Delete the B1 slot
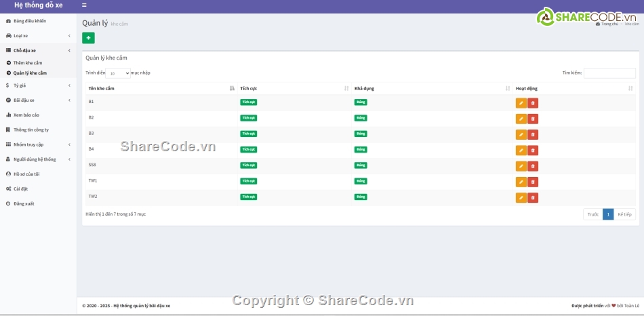644x316 pixels. click(x=533, y=103)
